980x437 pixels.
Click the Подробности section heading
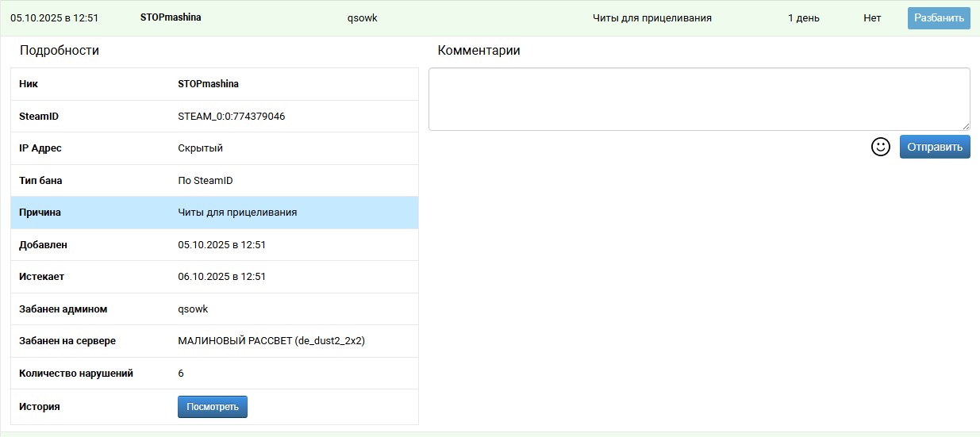pyautogui.click(x=60, y=51)
